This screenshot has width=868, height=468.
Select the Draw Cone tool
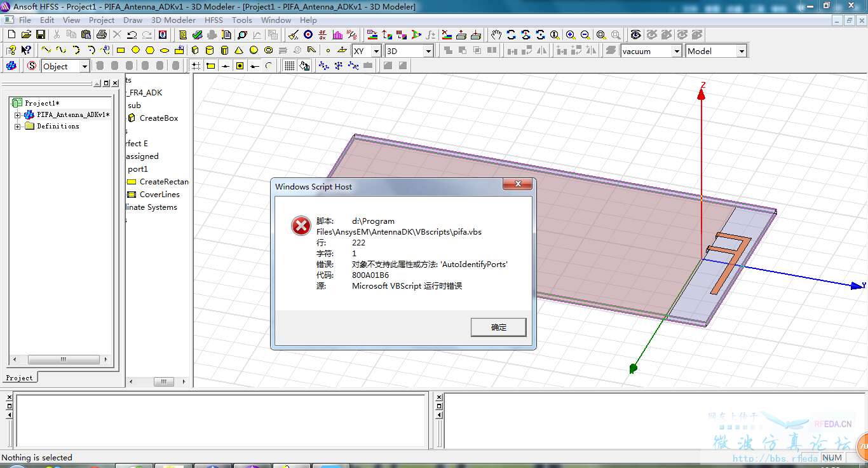pyautogui.click(x=239, y=50)
